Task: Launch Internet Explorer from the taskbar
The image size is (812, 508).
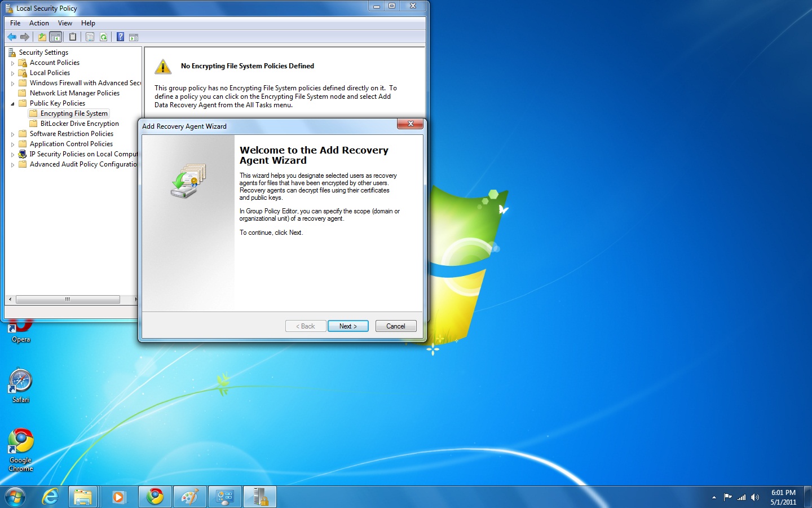Action: coord(50,497)
